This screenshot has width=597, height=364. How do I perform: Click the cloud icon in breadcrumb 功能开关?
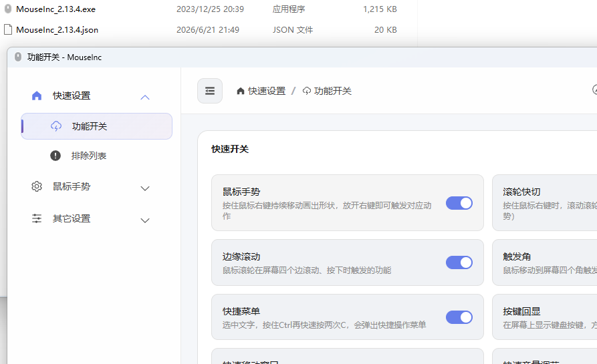pyautogui.click(x=306, y=91)
